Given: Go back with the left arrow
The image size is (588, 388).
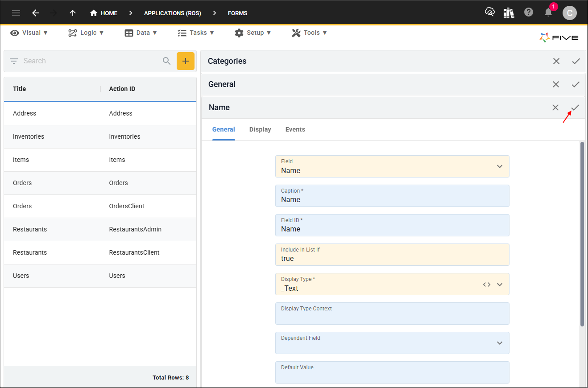Looking at the screenshot, I should tap(36, 13).
